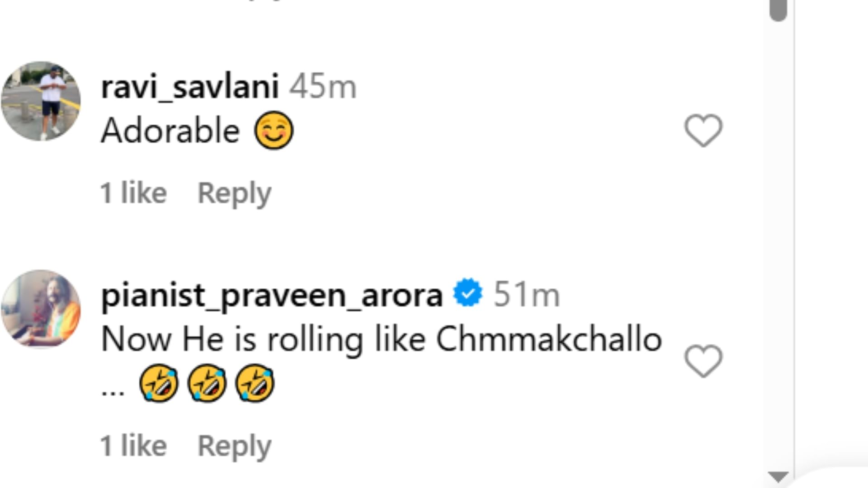
Task: Click the scrollbar down arrow
Action: pos(778,477)
